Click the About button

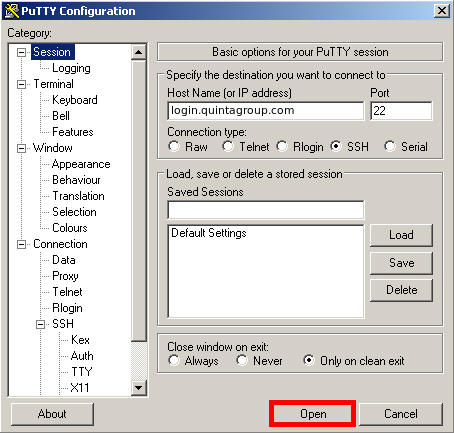[52, 414]
